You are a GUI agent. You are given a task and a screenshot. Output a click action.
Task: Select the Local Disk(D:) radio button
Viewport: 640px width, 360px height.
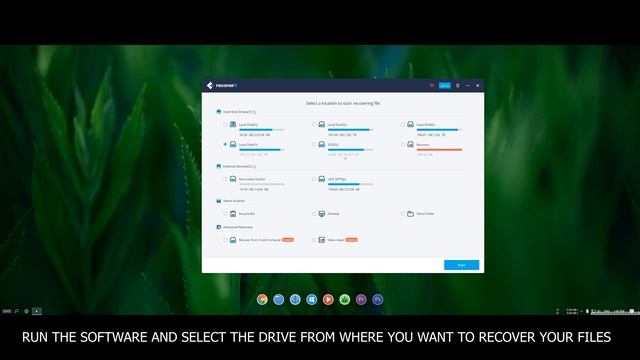click(x=314, y=124)
